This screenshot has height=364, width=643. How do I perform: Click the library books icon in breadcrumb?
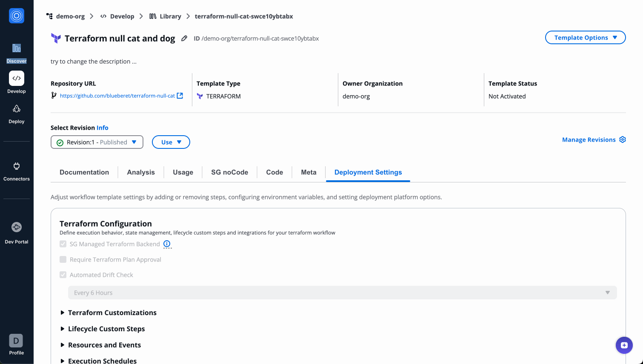(153, 16)
